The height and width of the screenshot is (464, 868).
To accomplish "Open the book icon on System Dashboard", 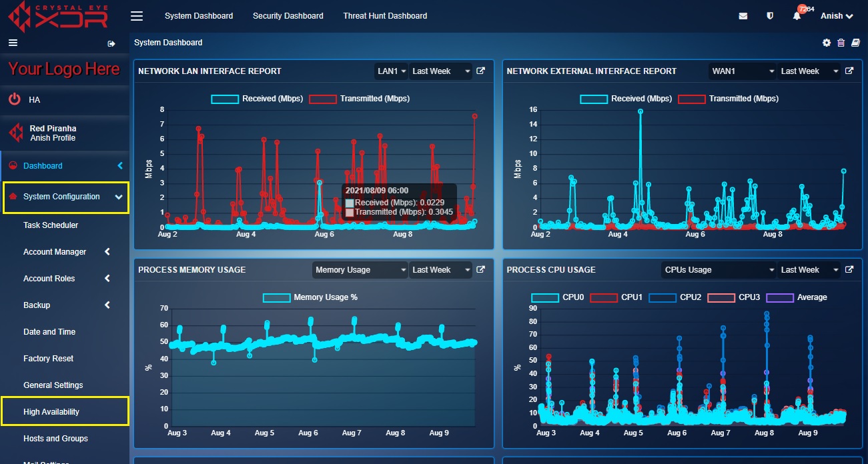I will point(856,43).
